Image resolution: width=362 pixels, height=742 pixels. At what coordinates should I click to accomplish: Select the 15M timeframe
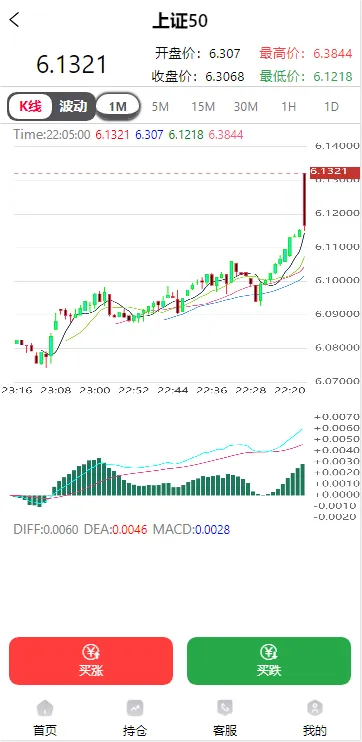(203, 107)
